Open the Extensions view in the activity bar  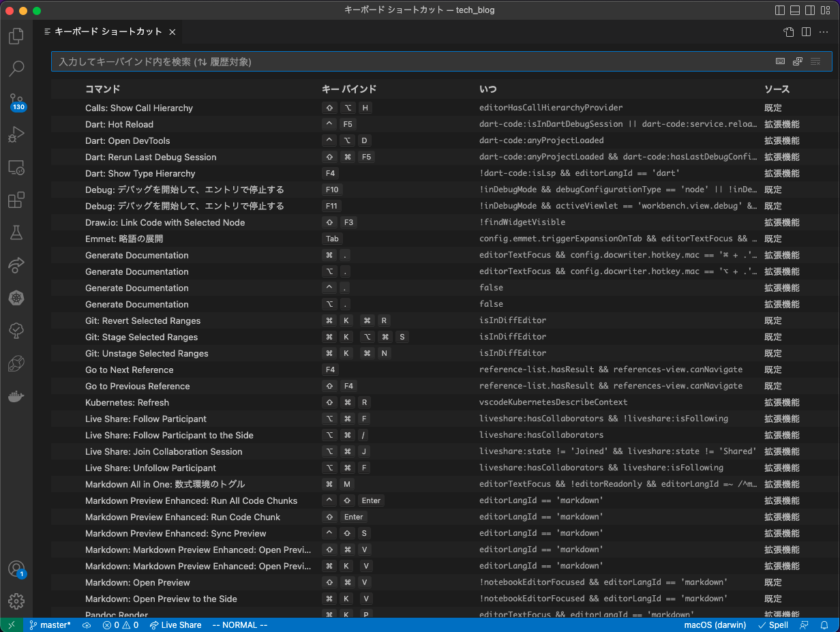click(16, 200)
